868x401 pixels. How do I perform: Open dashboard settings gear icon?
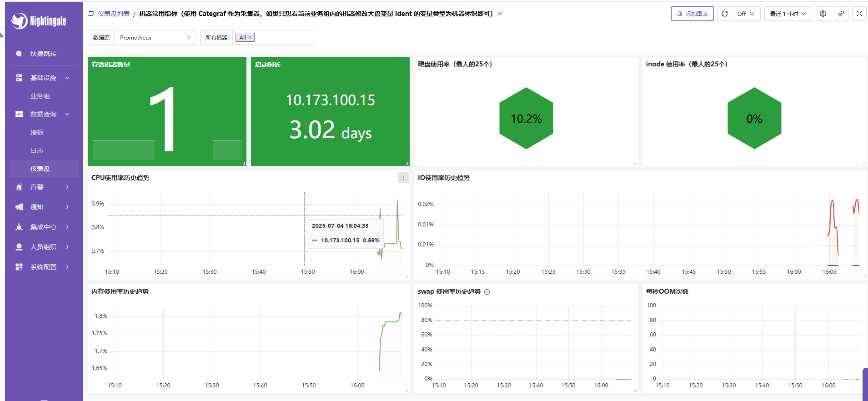[x=823, y=14]
